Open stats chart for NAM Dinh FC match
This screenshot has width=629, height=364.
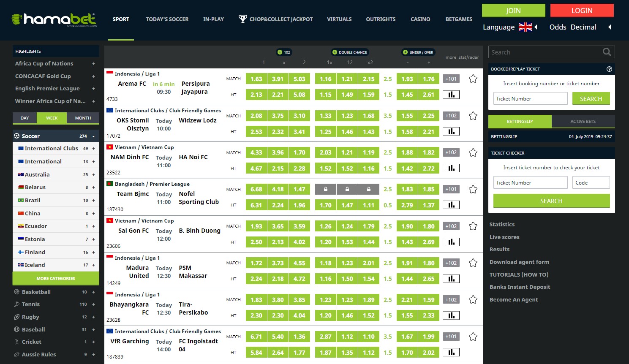click(451, 168)
